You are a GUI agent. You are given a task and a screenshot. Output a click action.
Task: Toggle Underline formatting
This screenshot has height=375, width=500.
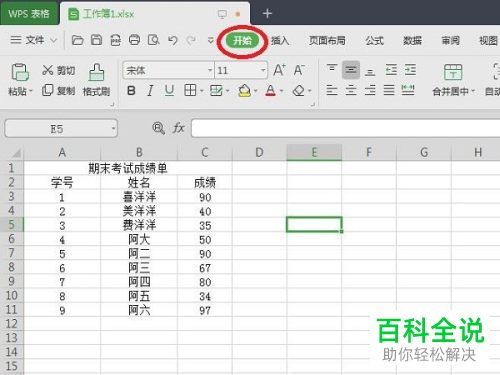pyautogui.click(x=169, y=90)
